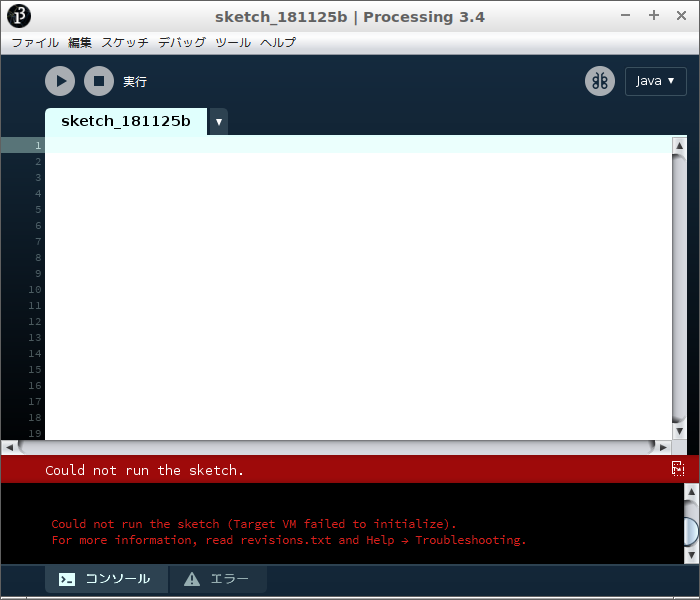Copy error message using status bar icon
Viewport: 700px width, 600px height.
[x=678, y=469]
